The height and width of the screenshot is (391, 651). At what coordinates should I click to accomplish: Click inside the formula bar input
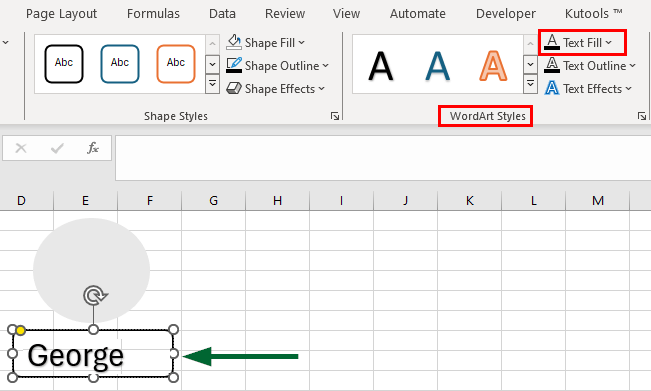pyautogui.click(x=383, y=158)
